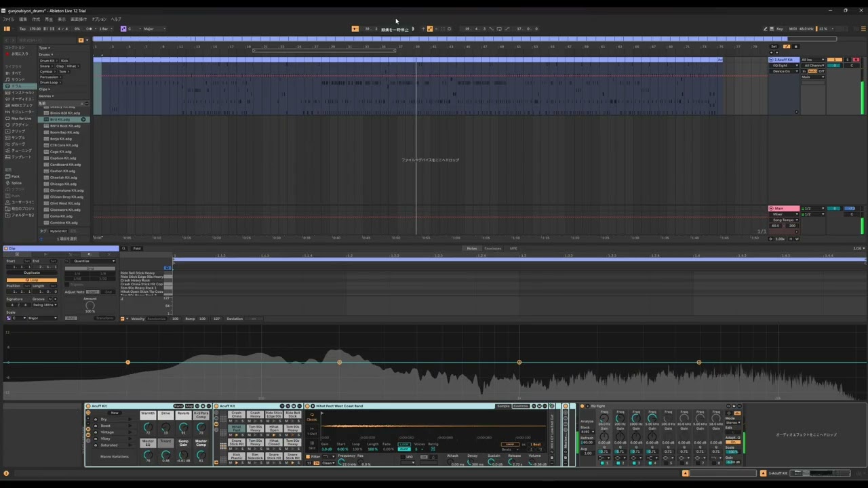Toggle the metronome
The width and height of the screenshot is (868, 488).
tap(90, 28)
